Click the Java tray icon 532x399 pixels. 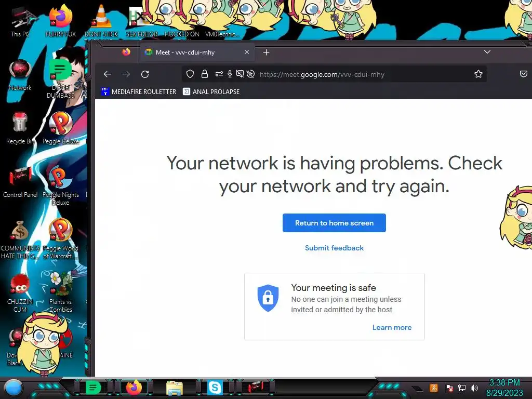point(434,388)
